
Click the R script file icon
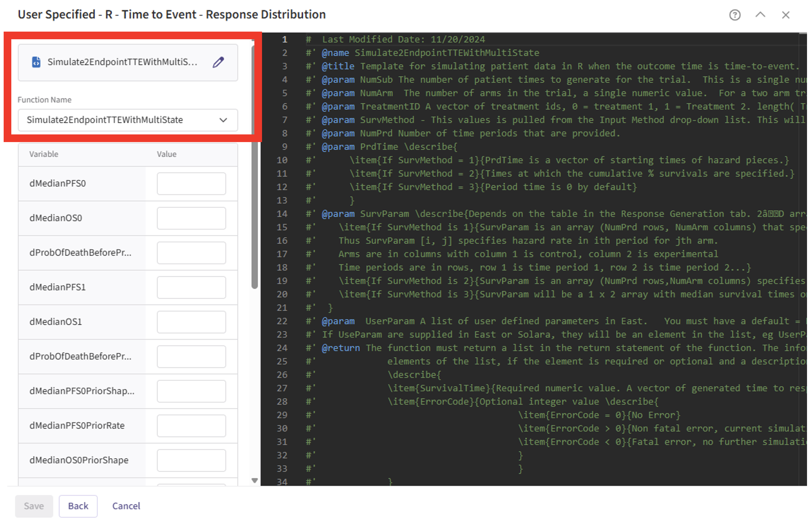pos(36,62)
